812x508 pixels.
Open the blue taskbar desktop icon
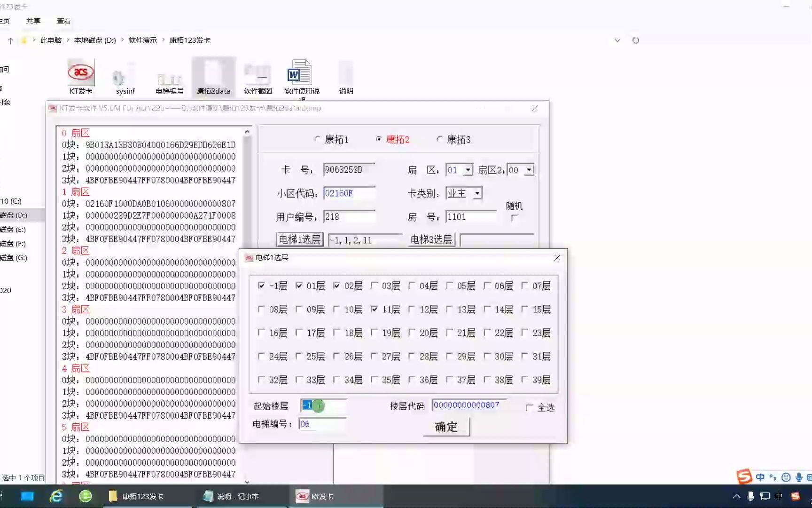pos(27,496)
